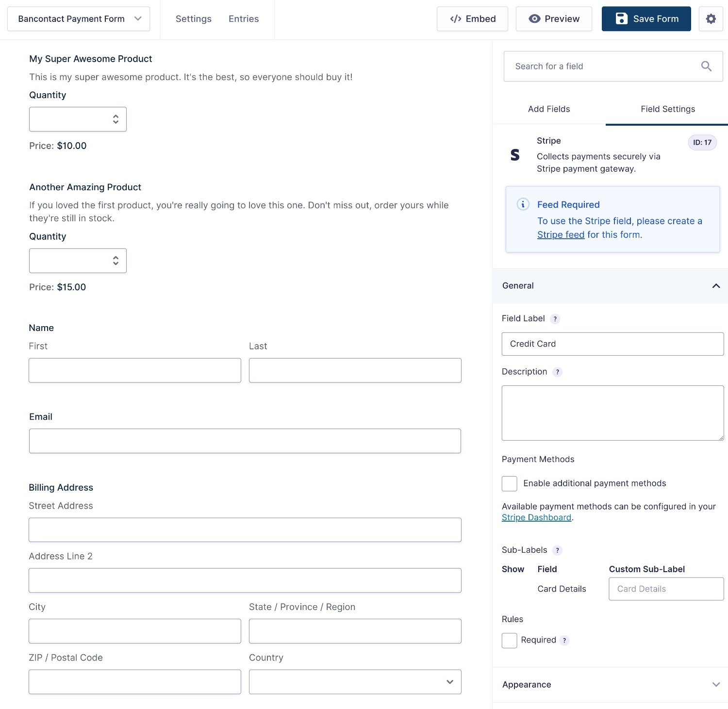
Task: Click the Price: $15.00 text
Action: pos(57,287)
